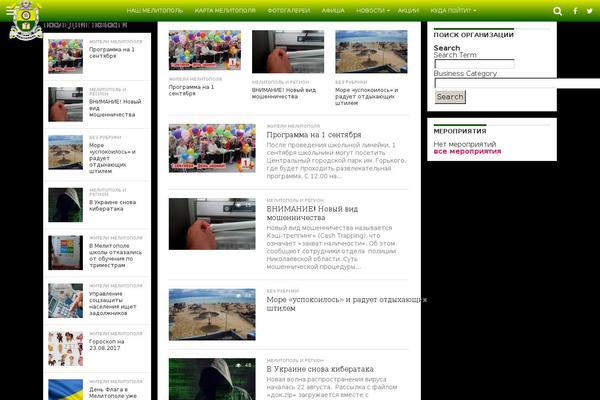Click the sidebar school booklet thumbnail
This screenshot has height=400, width=600.
click(65, 253)
